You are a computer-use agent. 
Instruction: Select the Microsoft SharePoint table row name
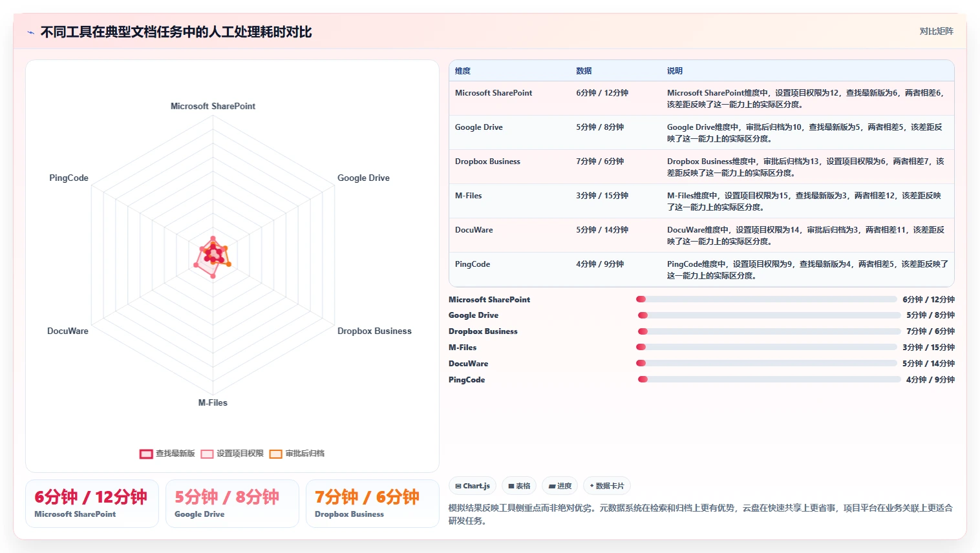click(493, 93)
